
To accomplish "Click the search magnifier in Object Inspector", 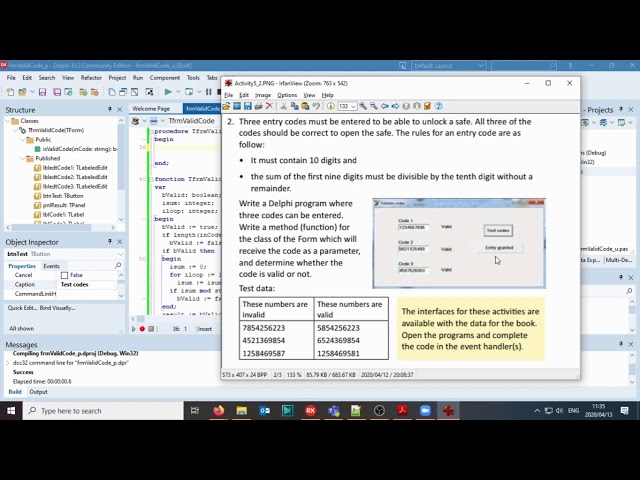I will (118, 266).
